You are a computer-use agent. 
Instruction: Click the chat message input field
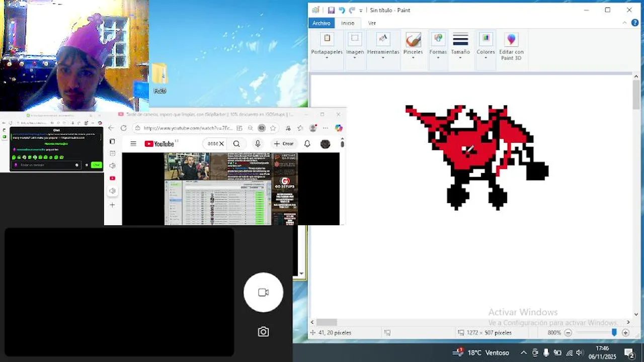click(x=46, y=165)
